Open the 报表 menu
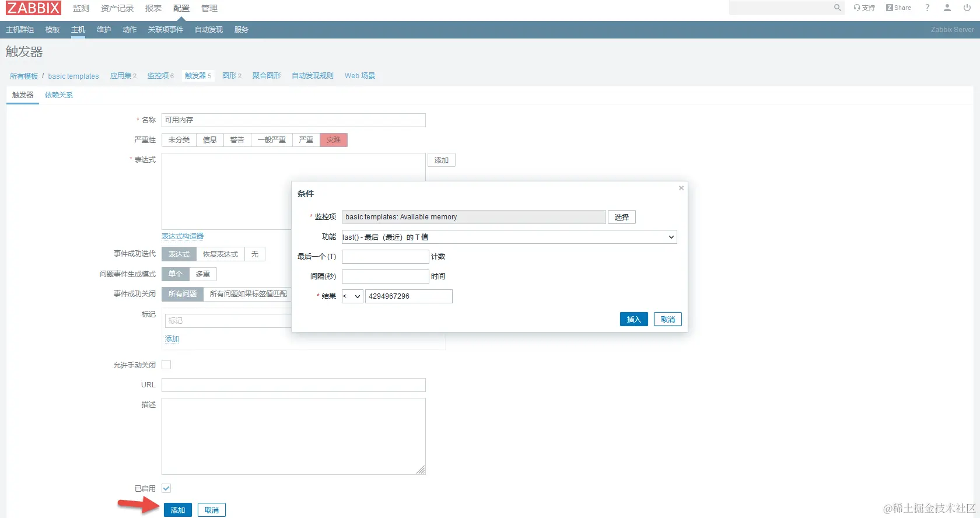980x518 pixels. tap(153, 8)
